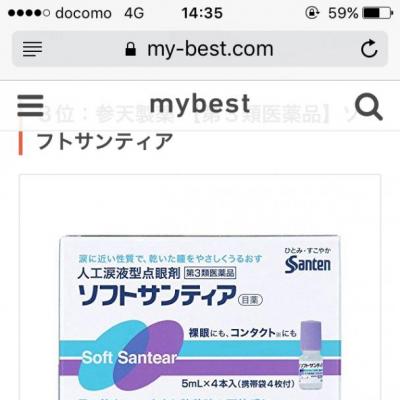Tap the 4G network indicator
The height and width of the screenshot is (400, 400).
(x=134, y=13)
